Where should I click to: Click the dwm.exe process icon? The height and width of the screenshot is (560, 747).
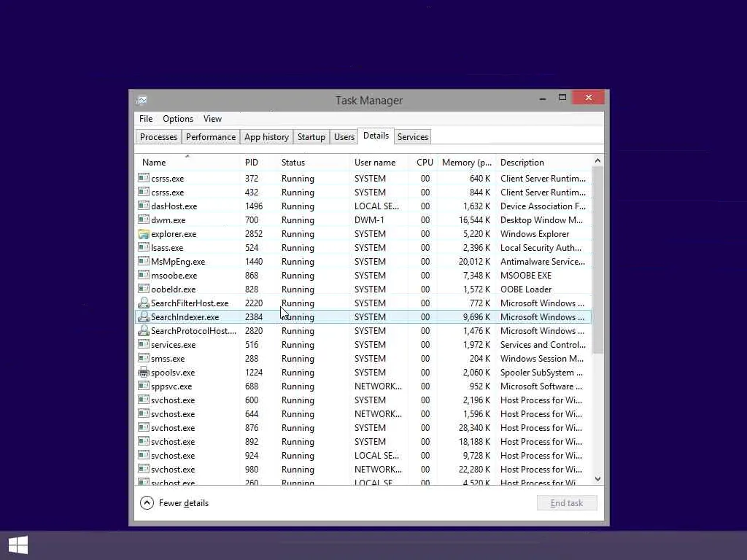point(144,219)
